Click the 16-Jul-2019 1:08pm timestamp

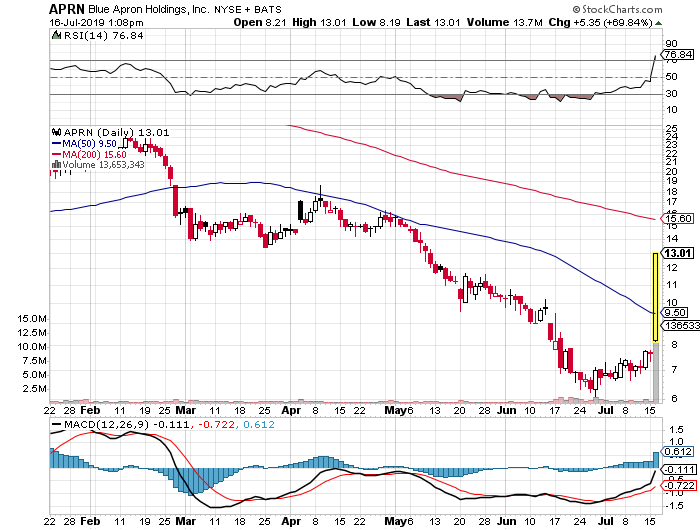tap(96, 23)
